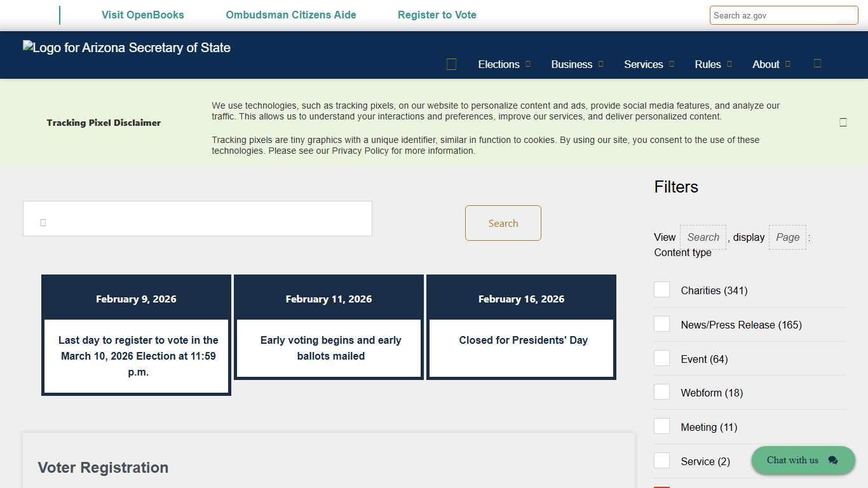Click the icon inside the main search box
The width and height of the screenshot is (868, 488).
[43, 222]
